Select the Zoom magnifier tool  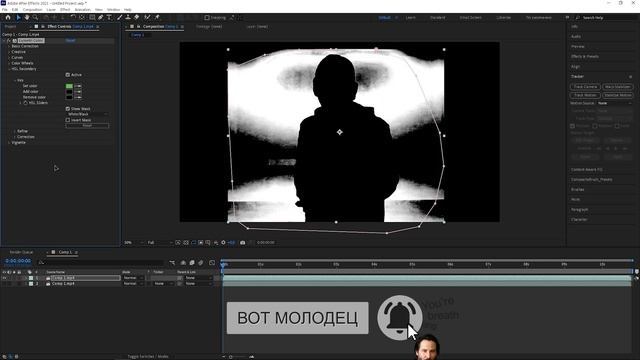coord(35,18)
